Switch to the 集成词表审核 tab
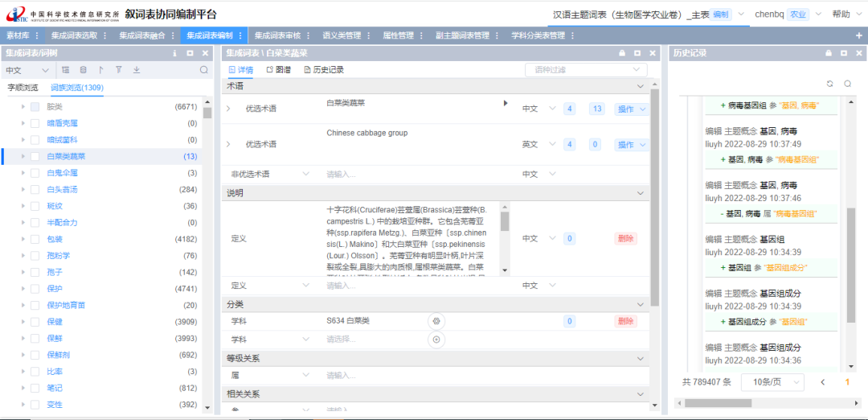The image size is (868, 420). [x=276, y=35]
